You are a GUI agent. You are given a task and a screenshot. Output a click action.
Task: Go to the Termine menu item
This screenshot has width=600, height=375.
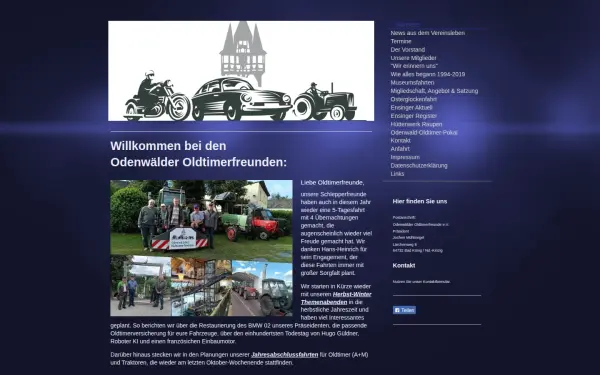tap(401, 41)
